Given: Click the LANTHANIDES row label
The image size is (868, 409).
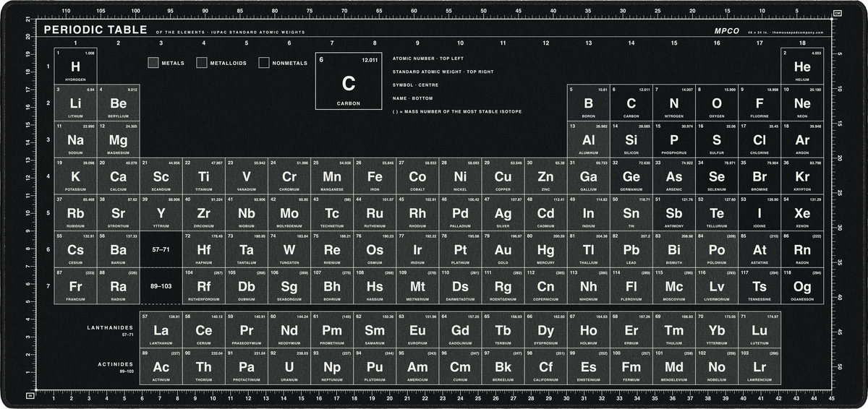Looking at the screenshot, I should click(x=110, y=328).
